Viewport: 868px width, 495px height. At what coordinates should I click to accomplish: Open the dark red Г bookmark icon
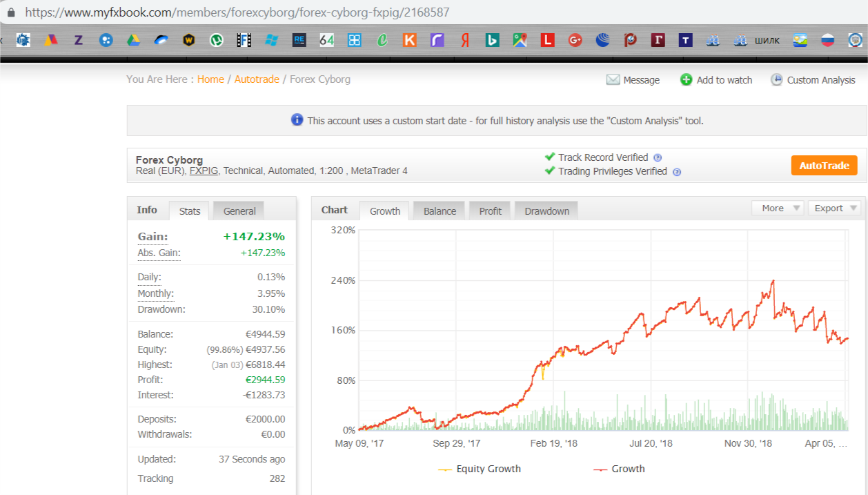658,40
